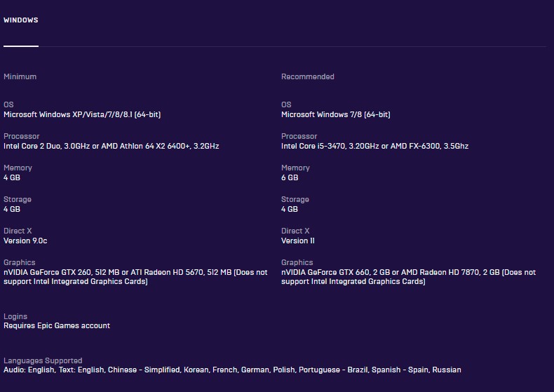Click the Minimum column heading
Screen dimensions: 554x392
tap(20, 76)
